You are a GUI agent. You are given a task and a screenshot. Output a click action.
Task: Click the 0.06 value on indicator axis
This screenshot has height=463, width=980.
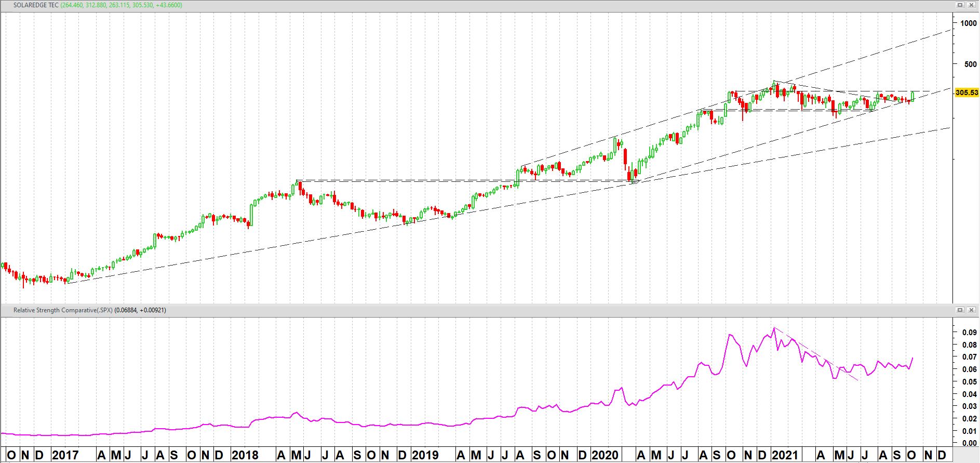970,369
